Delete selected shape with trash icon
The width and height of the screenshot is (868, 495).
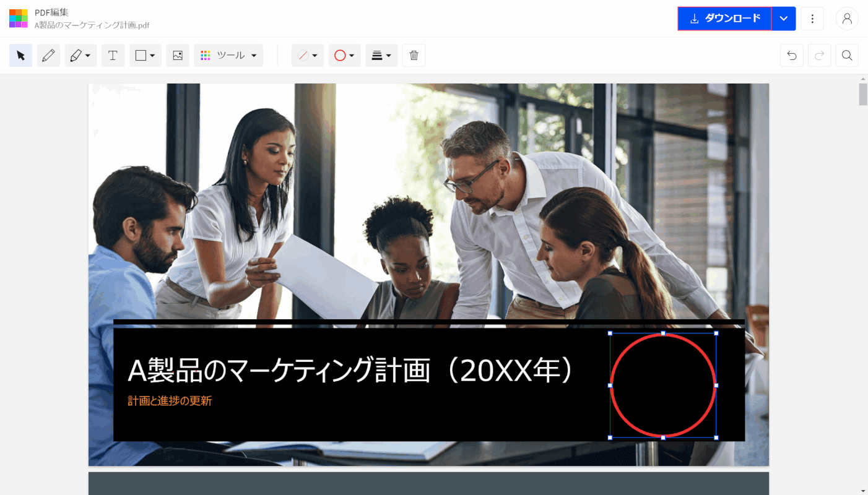point(414,56)
